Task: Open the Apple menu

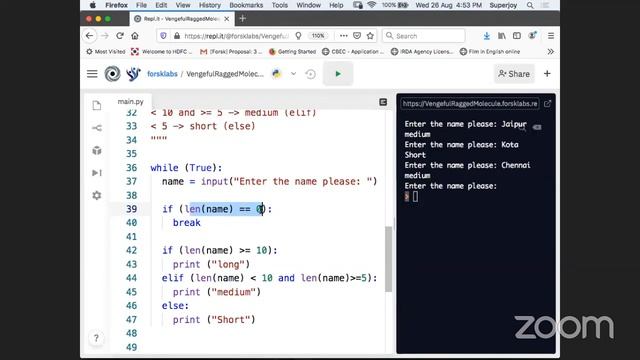Action: 93,5
